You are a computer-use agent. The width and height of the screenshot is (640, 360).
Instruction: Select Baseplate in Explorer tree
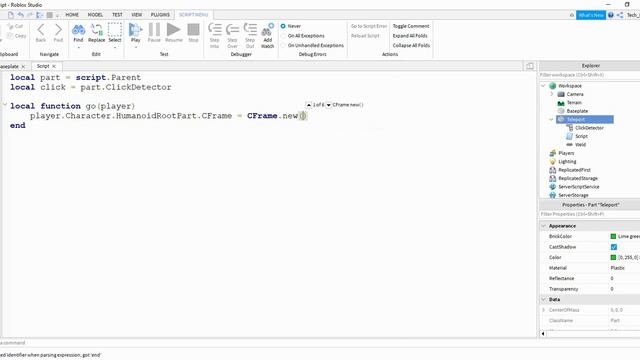coord(577,111)
